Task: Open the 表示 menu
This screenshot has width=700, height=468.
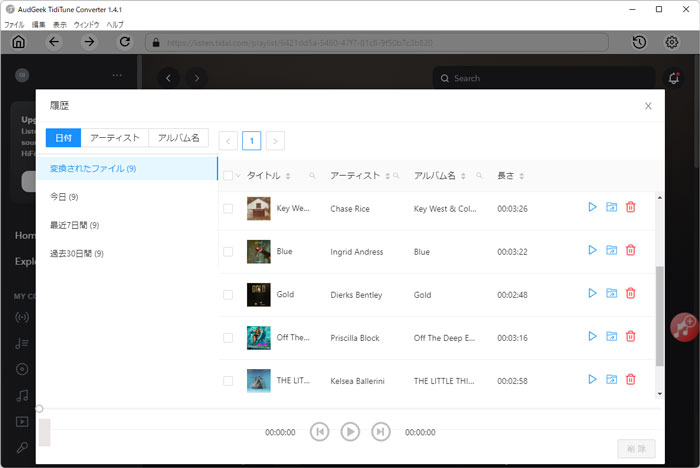Action: point(60,25)
